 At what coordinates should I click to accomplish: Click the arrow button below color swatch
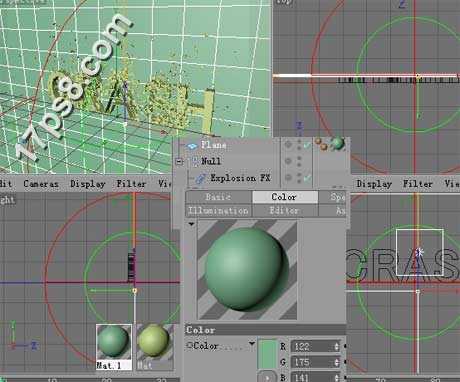pos(267,377)
